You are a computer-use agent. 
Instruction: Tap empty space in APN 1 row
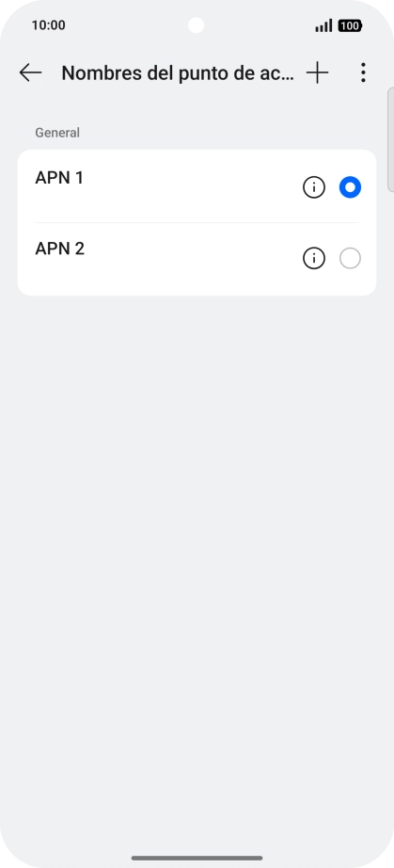coord(188,187)
